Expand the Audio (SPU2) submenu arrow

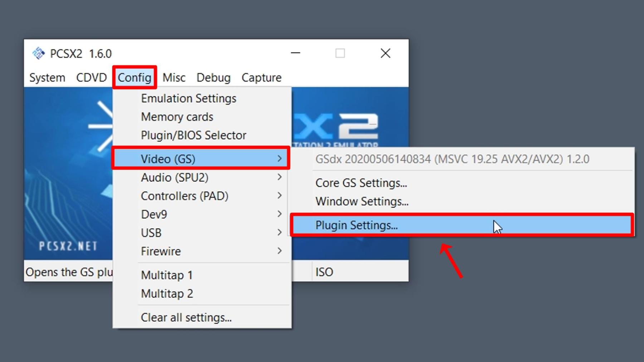(x=279, y=177)
